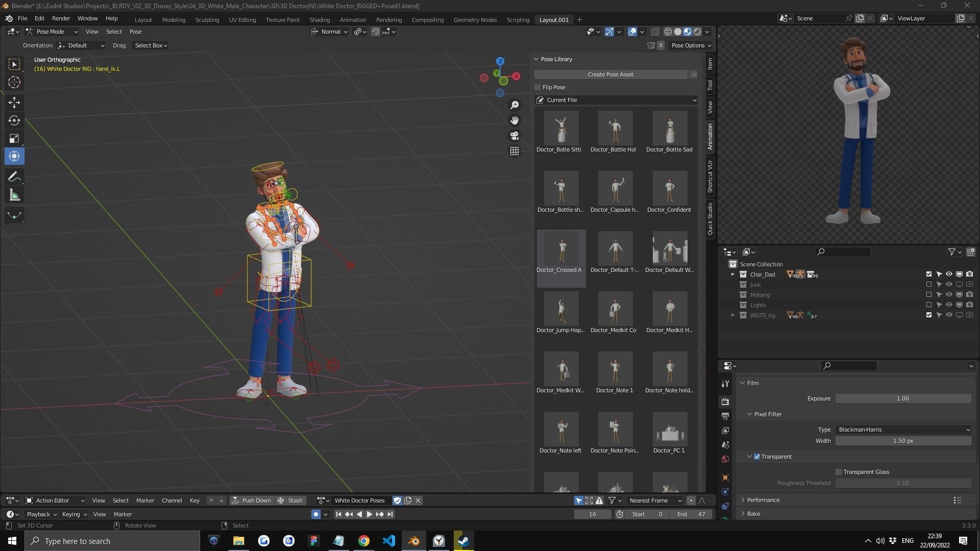Click the Cursor tool icon
This screenshot has height=551, width=980.
[x=14, y=82]
